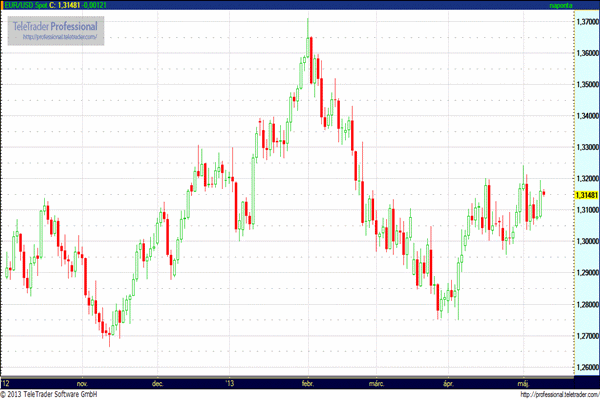This screenshot has width=600, height=400.
Task: Select the dec. label on the time axis
Action: pyautogui.click(x=158, y=383)
